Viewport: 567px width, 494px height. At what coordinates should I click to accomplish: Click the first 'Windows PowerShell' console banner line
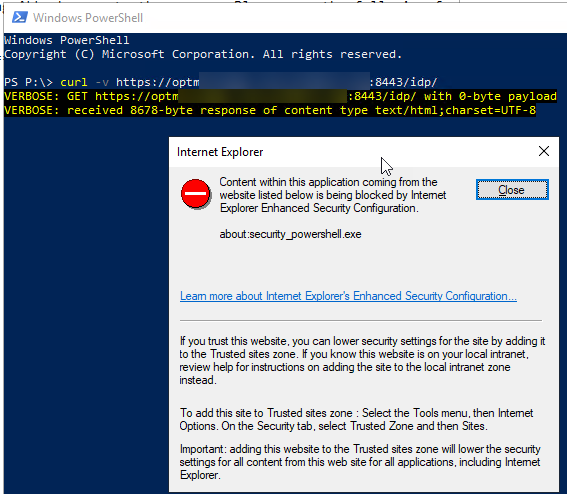coord(67,40)
